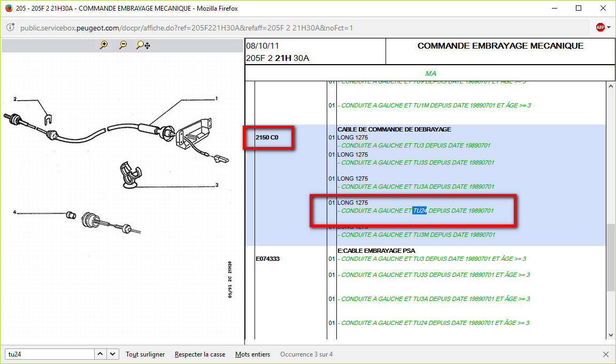Click the clip part number 3 drawing
The width and height of the screenshot is (616, 364).
(x=131, y=175)
